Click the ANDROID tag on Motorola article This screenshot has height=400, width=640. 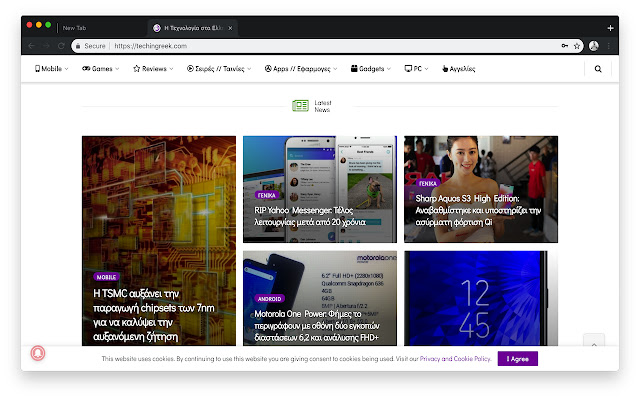[x=269, y=299]
